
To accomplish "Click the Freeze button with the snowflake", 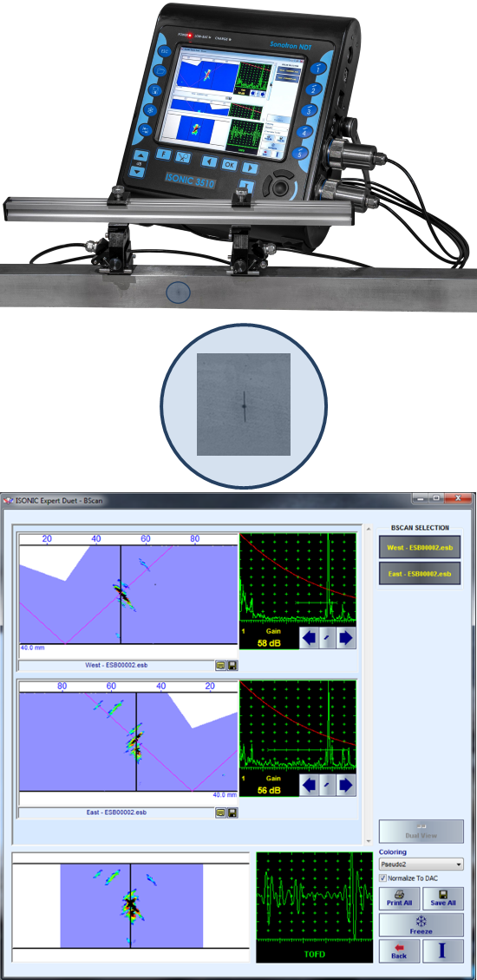I will click(x=421, y=924).
